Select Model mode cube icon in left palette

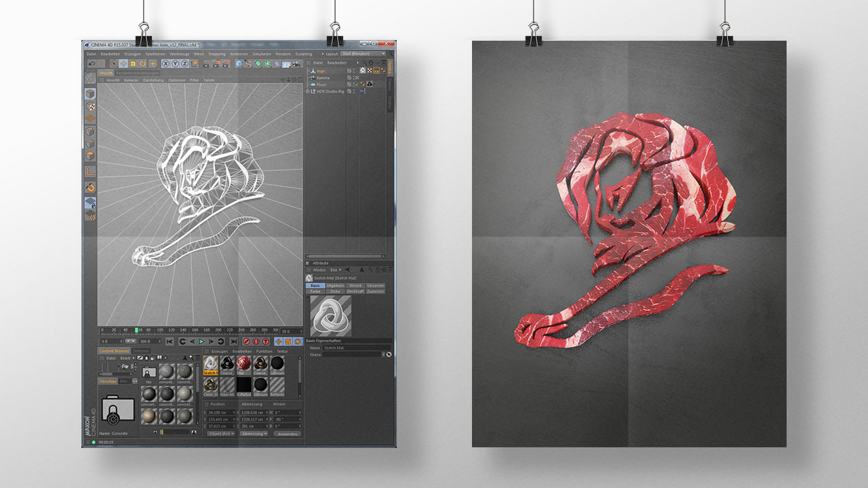point(90,94)
